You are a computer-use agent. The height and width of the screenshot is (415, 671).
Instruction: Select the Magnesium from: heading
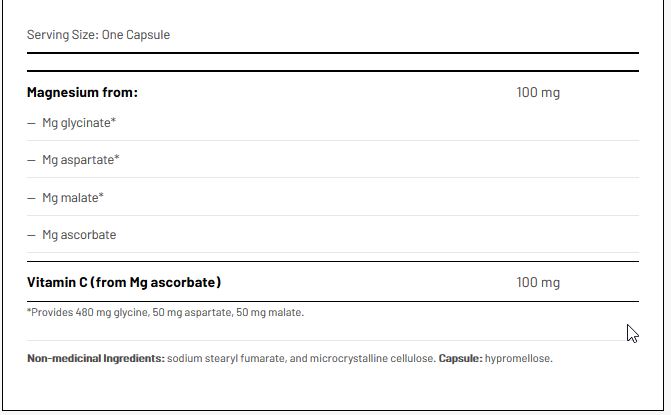click(x=82, y=93)
